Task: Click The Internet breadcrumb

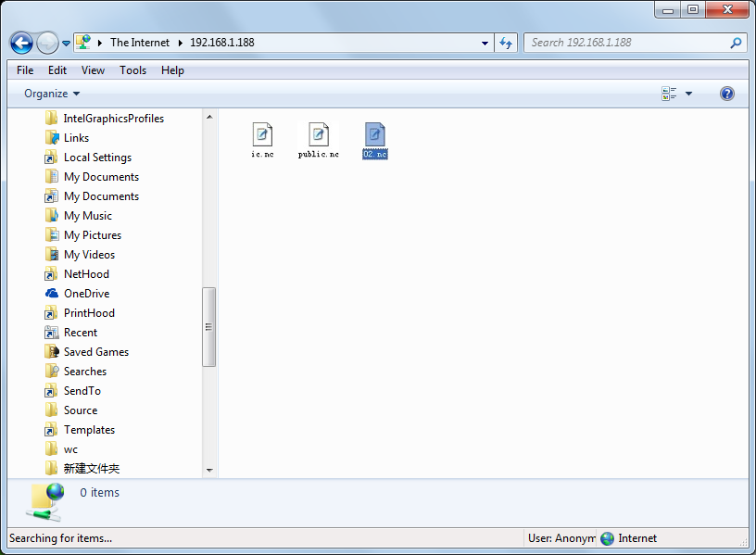Action: pyautogui.click(x=140, y=43)
